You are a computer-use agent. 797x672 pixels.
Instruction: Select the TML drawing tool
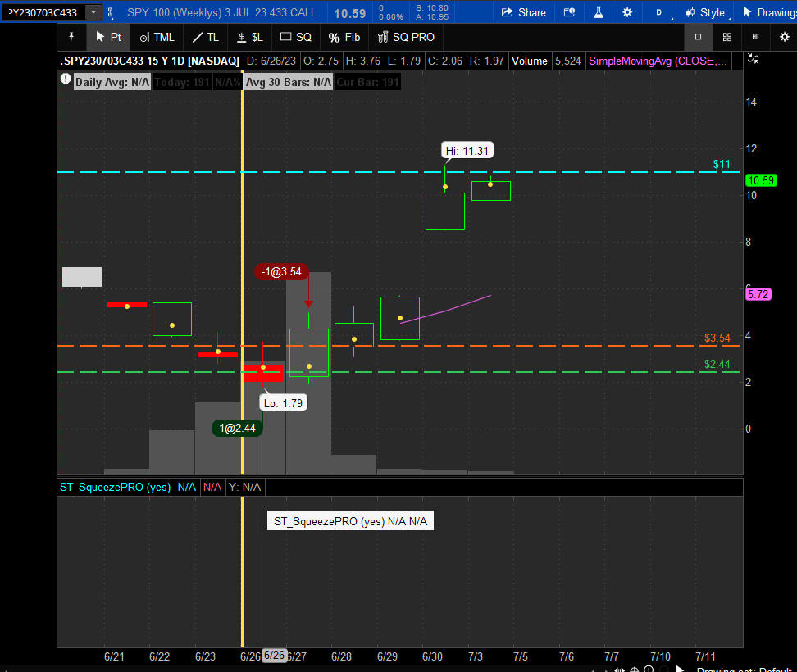(157, 37)
